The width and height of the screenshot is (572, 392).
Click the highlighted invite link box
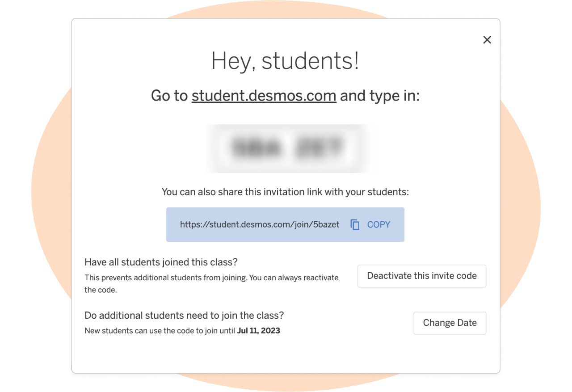tap(285, 224)
